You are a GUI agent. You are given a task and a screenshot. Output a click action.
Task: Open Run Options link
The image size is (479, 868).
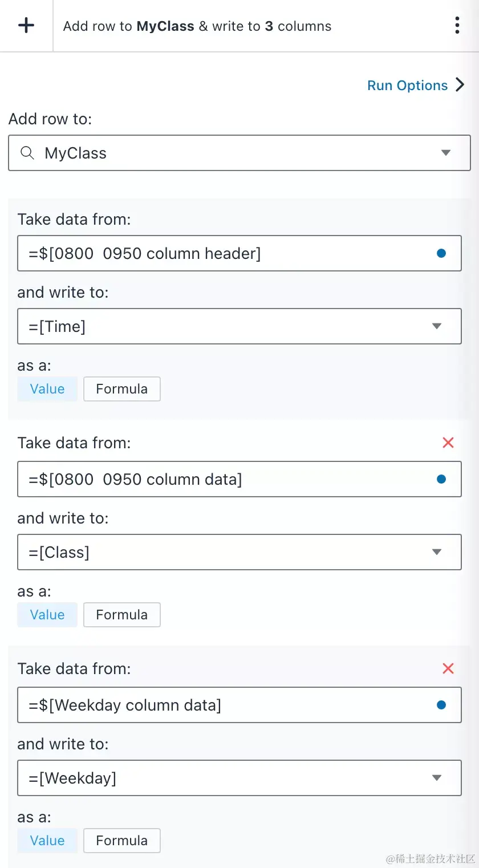[416, 86]
